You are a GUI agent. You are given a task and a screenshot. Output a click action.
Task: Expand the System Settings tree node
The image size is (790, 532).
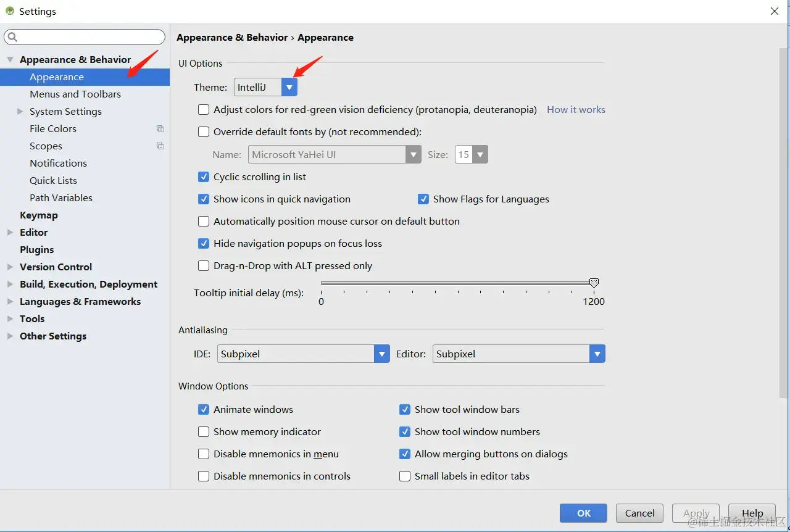click(x=20, y=111)
